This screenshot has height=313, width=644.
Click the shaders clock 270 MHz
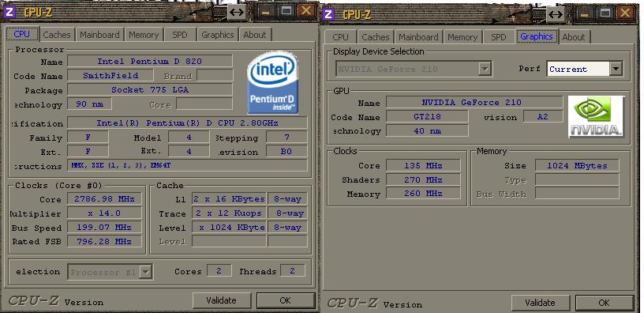tap(423, 179)
